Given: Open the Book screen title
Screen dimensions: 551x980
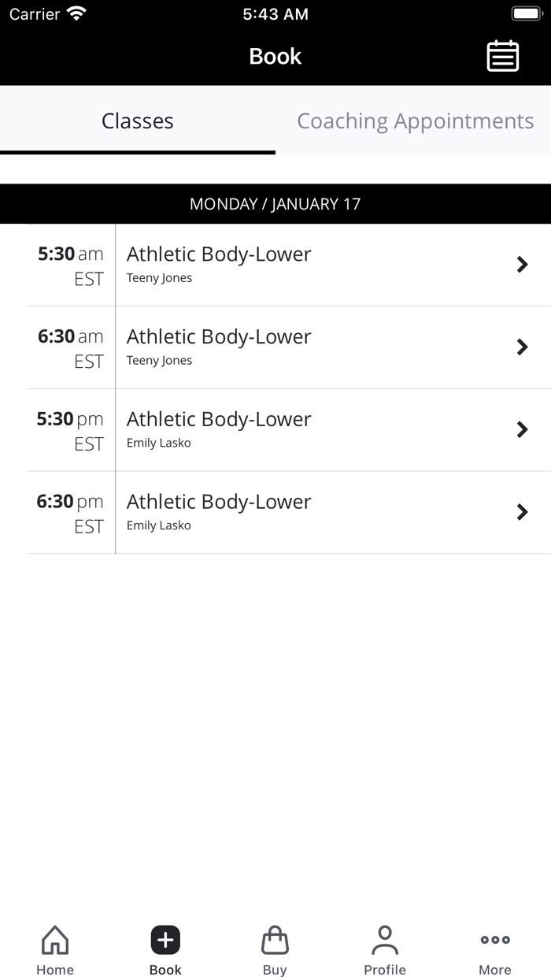Looking at the screenshot, I should pos(275,56).
